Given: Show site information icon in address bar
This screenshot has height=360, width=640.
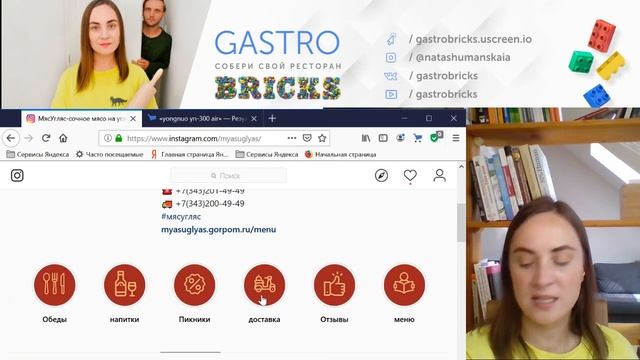Looking at the screenshot, I should point(107,138).
